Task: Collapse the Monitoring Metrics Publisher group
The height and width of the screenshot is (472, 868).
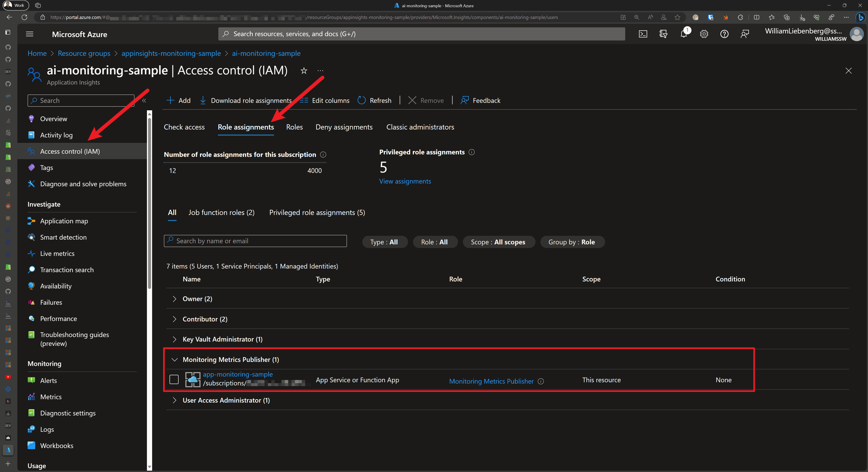Action: click(174, 360)
